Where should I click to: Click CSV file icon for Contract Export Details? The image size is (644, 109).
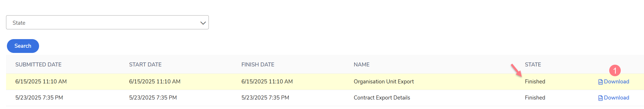tap(600, 98)
